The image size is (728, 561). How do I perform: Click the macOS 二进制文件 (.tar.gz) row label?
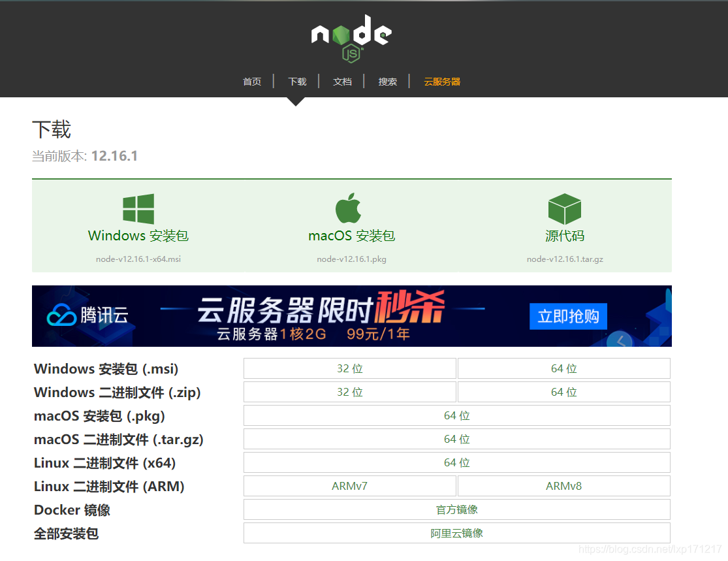[x=119, y=440]
